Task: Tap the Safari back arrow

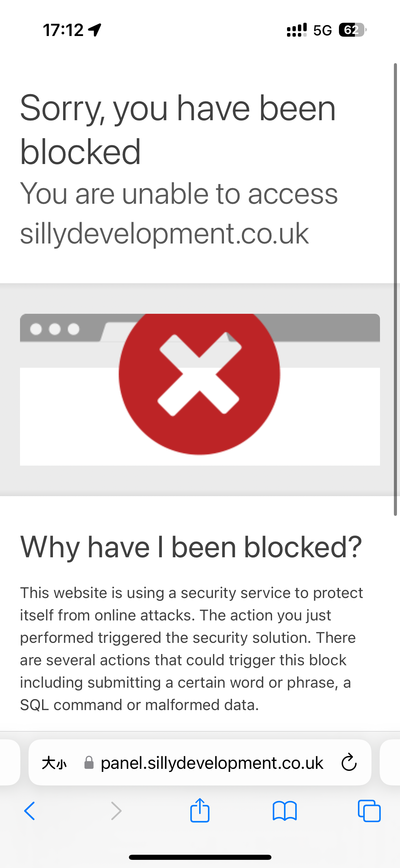Action: (30, 811)
